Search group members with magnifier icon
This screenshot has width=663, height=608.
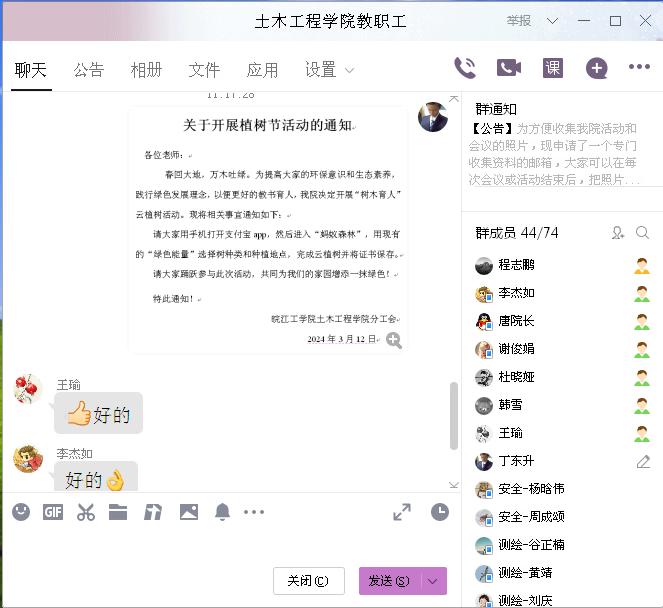click(x=642, y=233)
